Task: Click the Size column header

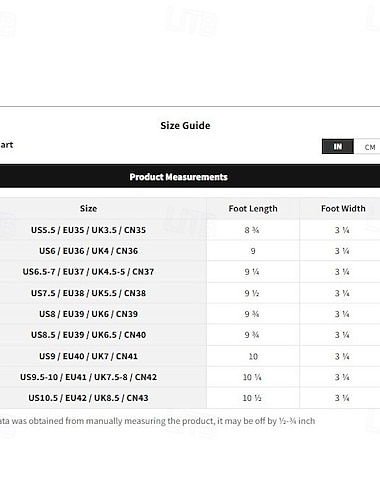Action: point(88,209)
